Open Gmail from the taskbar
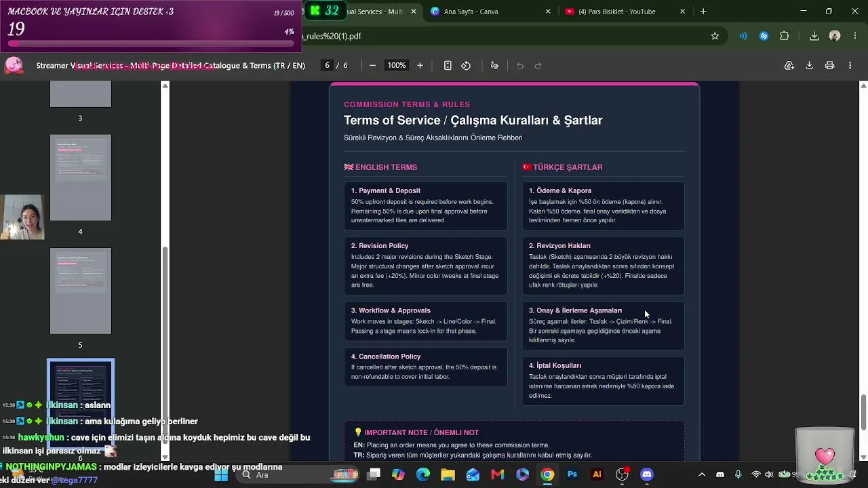The image size is (868, 488). pyautogui.click(x=498, y=474)
